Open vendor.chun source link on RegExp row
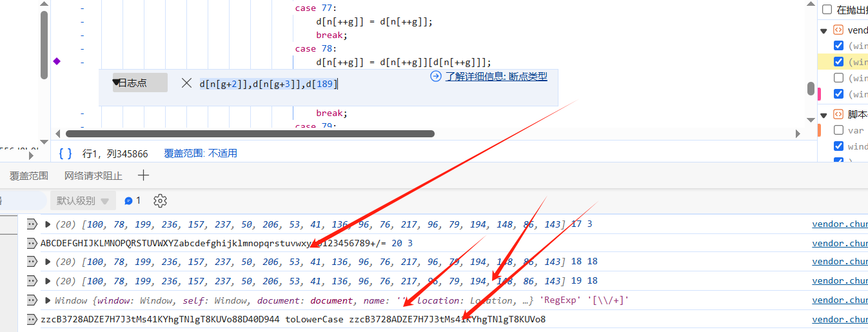 pyautogui.click(x=840, y=300)
